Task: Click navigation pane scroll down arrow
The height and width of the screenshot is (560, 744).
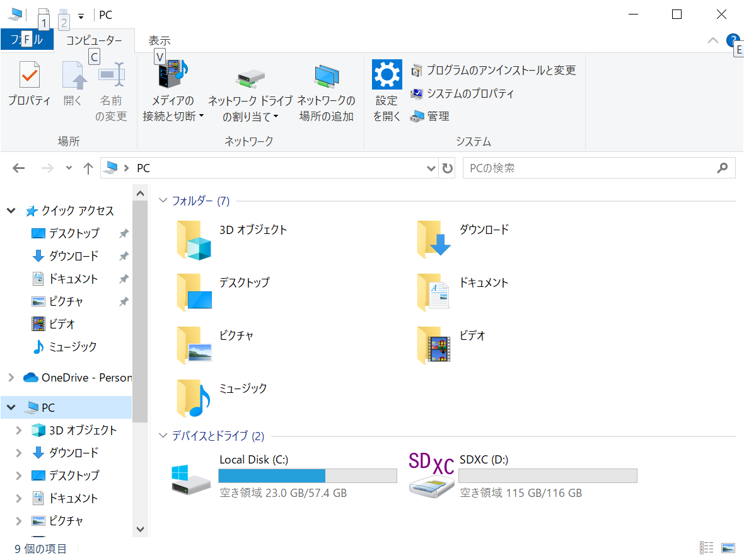Action: pos(140,529)
